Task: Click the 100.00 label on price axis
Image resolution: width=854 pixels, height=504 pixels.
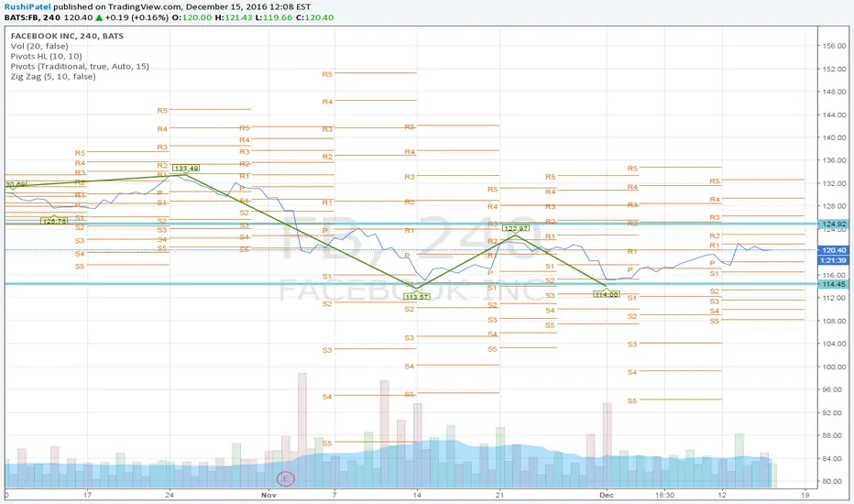Action: click(x=835, y=367)
